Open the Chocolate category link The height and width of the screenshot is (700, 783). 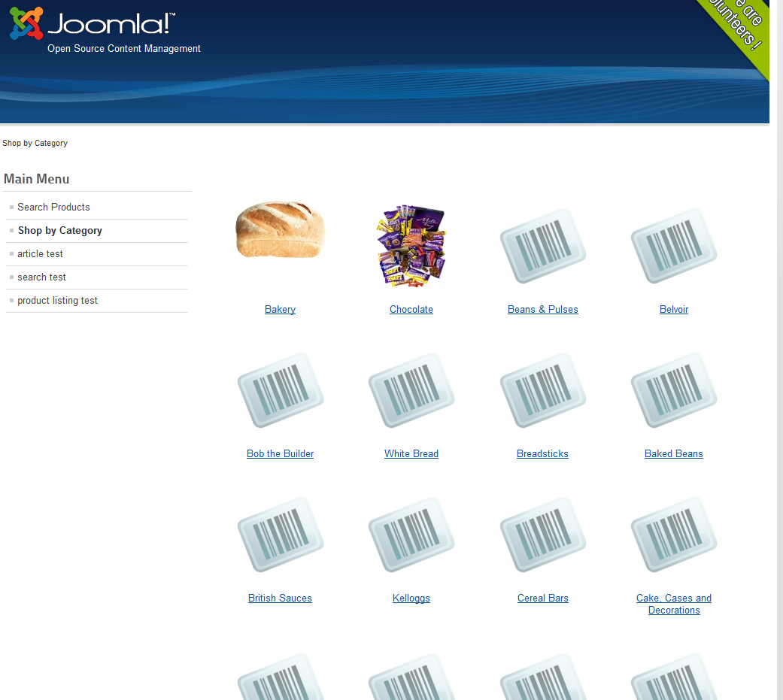(411, 310)
